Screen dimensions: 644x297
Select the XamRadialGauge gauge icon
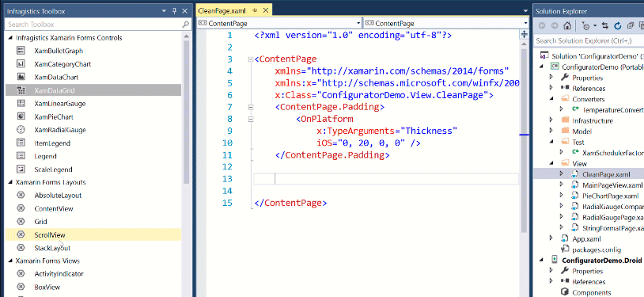(x=21, y=130)
